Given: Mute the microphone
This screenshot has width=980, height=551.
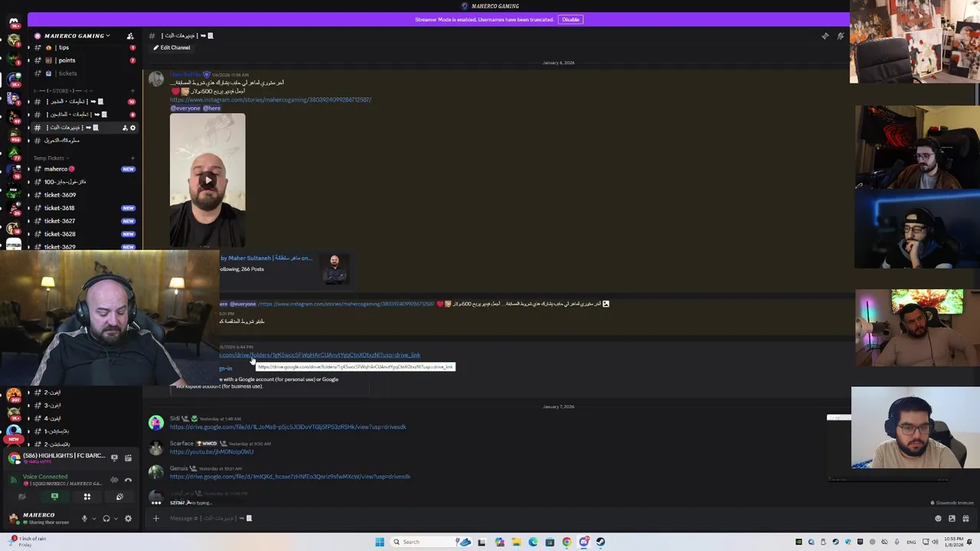Looking at the screenshot, I should [x=85, y=518].
